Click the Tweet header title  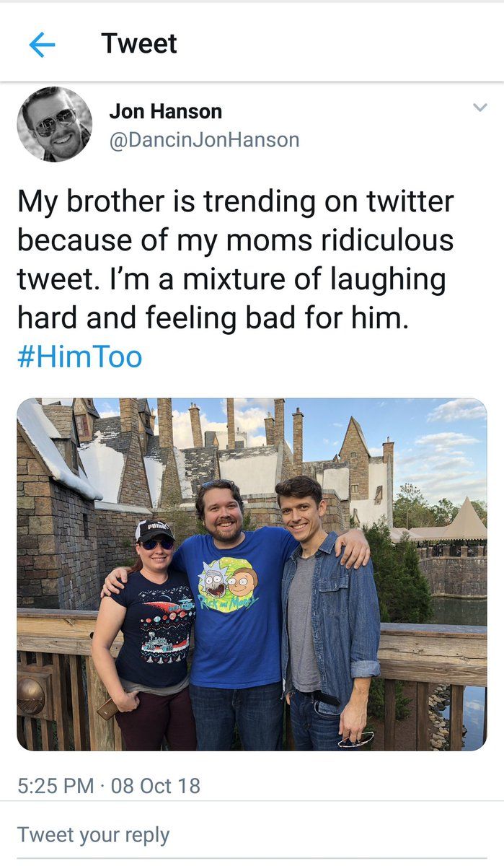(x=139, y=43)
